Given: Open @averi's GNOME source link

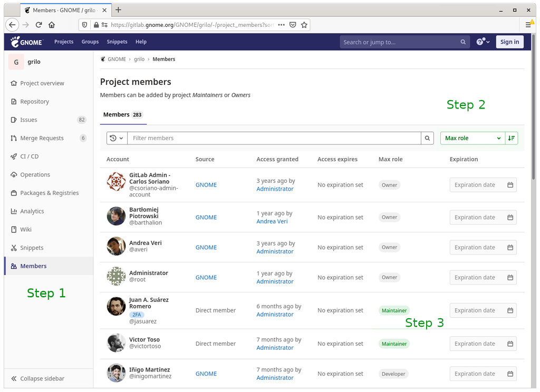Looking at the screenshot, I should coord(206,247).
